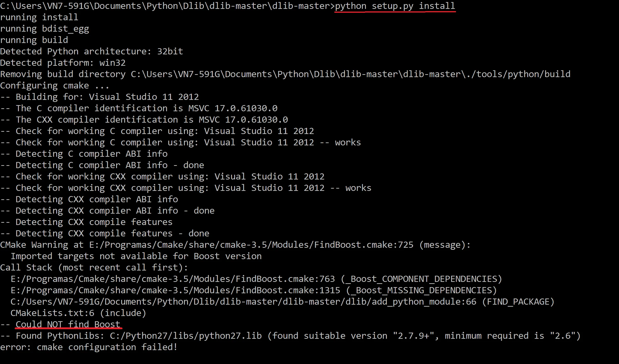Click 'Detected Python architecture: 32bit' line
This screenshot has width=619, height=364.
tap(92, 51)
